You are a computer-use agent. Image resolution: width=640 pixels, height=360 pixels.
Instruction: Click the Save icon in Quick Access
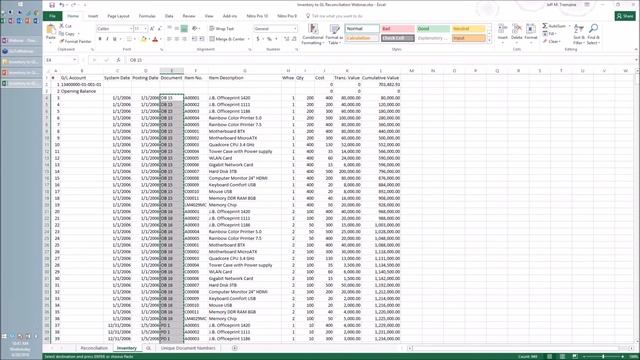point(52,5)
